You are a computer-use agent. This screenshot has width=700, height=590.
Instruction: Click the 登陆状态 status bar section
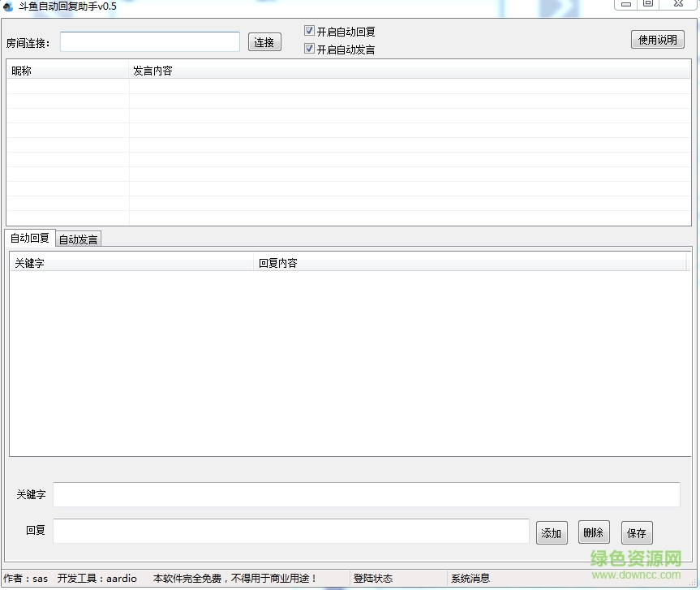[x=373, y=579]
